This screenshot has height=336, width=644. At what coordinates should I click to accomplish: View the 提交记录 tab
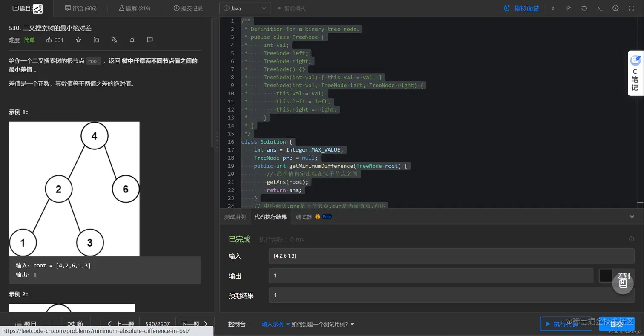pyautogui.click(x=188, y=8)
